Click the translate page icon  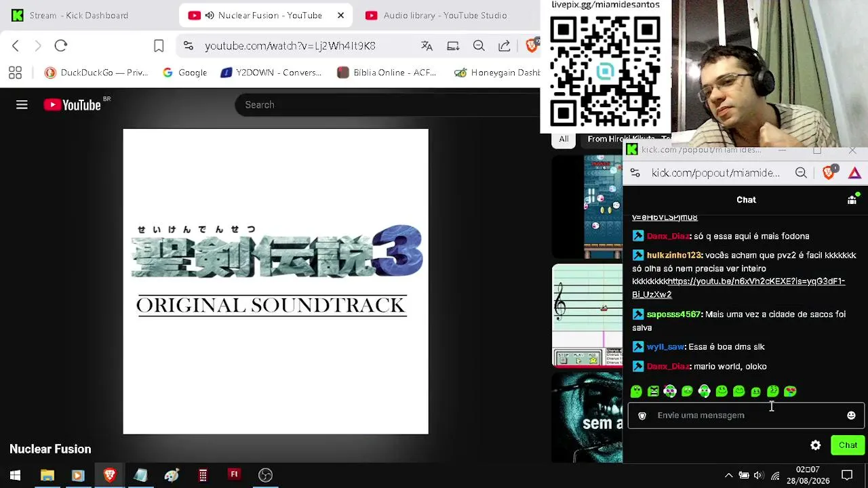coord(427,45)
